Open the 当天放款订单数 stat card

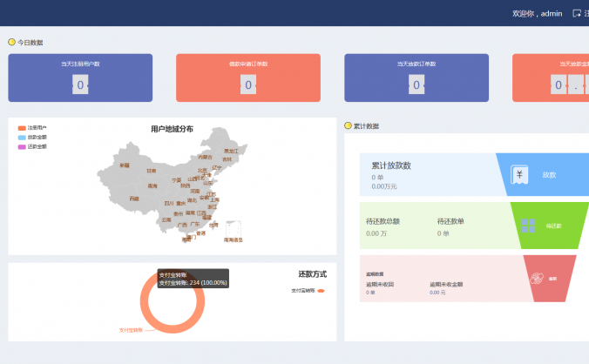pos(416,78)
